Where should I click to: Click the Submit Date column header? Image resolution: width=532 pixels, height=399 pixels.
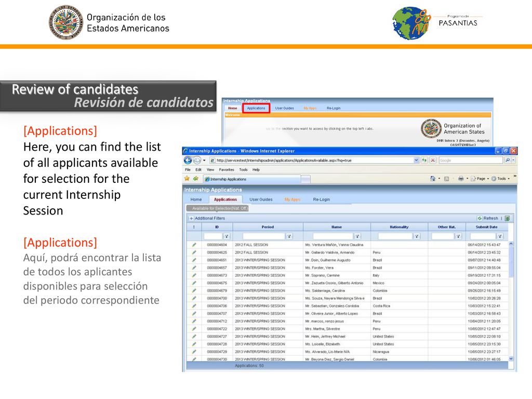486,227
